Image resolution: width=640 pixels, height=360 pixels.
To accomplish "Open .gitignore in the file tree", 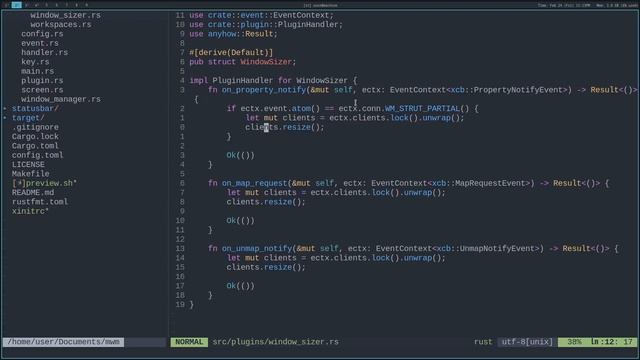I will point(35,127).
